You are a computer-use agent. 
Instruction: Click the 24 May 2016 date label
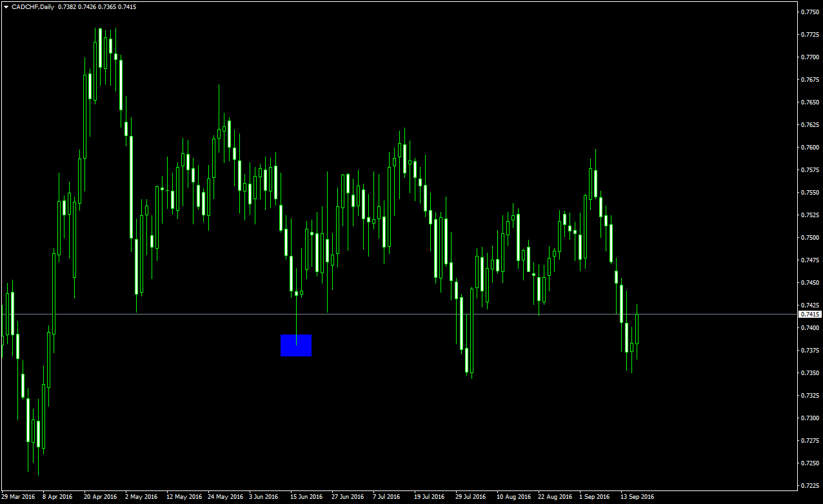pyautogui.click(x=224, y=497)
